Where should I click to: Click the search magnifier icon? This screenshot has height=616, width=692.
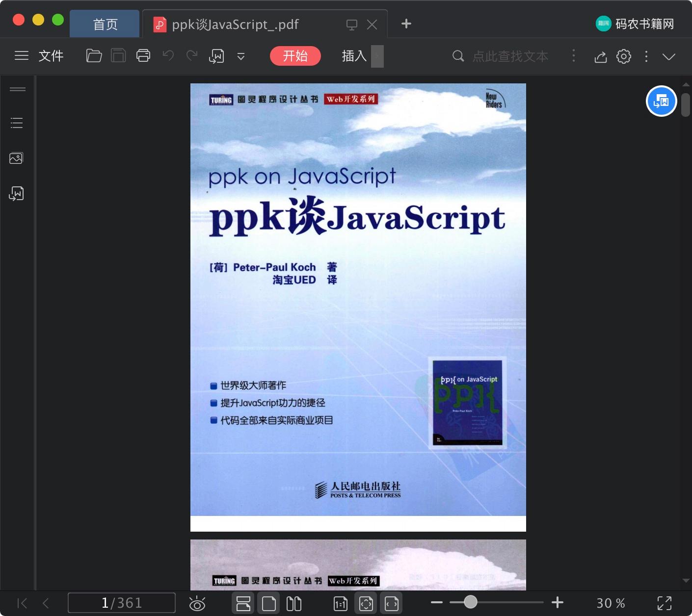[458, 56]
